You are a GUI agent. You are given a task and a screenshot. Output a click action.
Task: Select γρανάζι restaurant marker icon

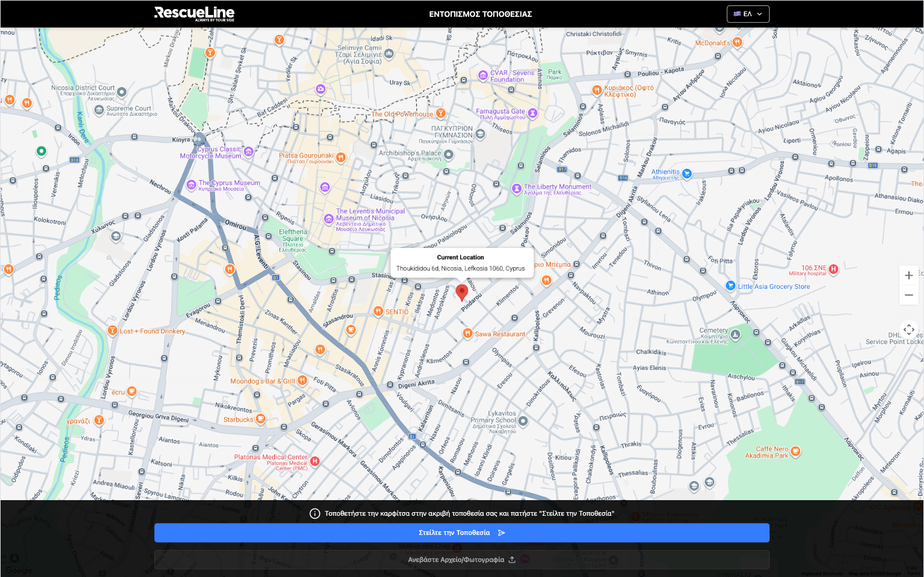[x=99, y=420]
